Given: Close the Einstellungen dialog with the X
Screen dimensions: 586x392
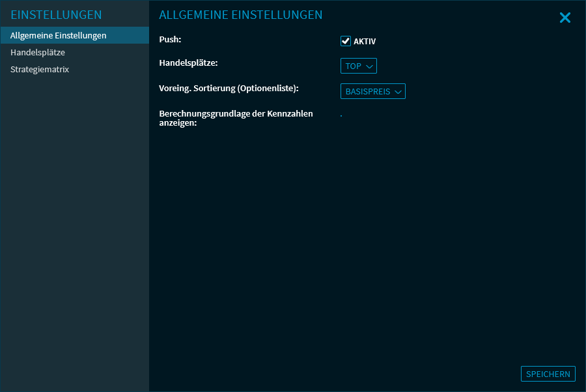Looking at the screenshot, I should click(x=565, y=18).
